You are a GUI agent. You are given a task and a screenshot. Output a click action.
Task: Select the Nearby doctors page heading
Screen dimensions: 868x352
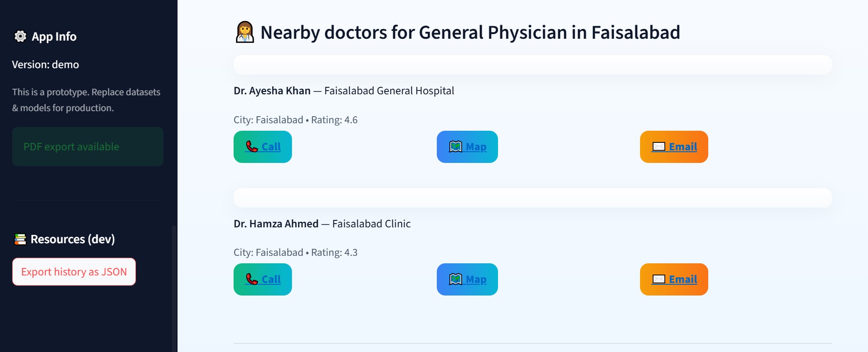point(470,32)
